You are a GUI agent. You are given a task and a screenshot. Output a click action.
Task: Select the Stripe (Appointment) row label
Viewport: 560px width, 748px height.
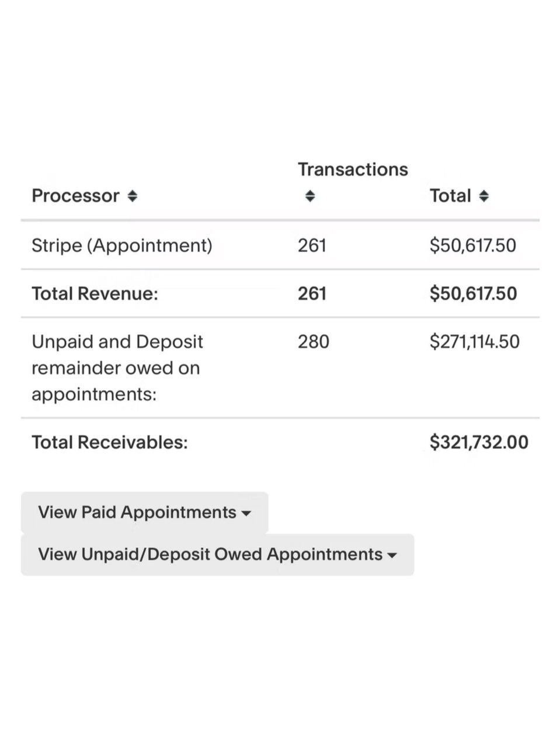122,245
